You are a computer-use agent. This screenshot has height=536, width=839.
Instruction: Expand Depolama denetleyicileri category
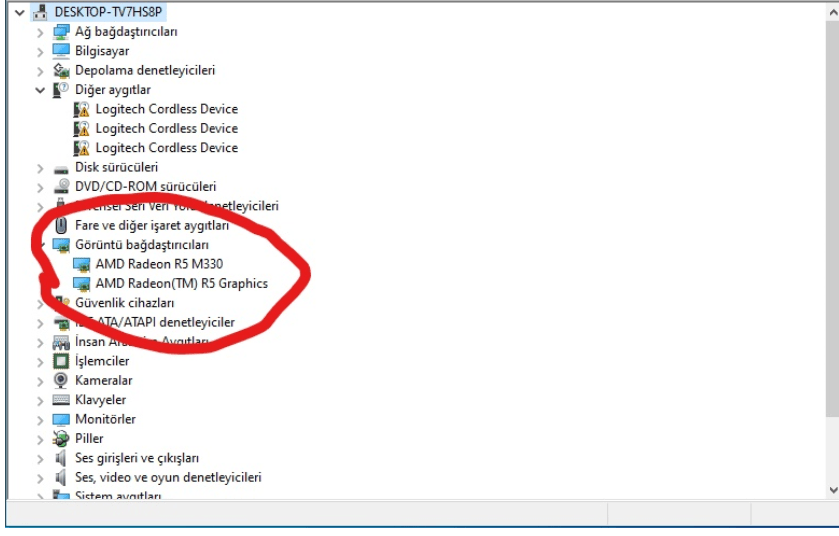point(40,71)
